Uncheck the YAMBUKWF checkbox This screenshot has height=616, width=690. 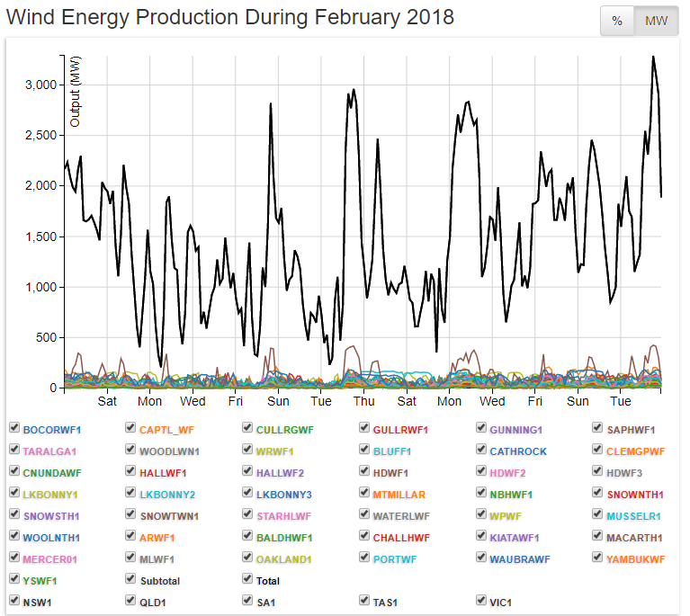598,558
